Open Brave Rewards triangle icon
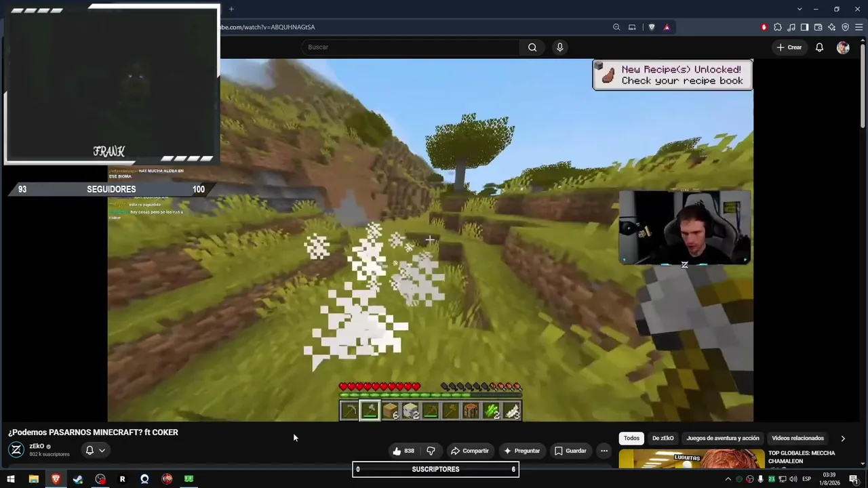868x488 pixels. click(667, 27)
